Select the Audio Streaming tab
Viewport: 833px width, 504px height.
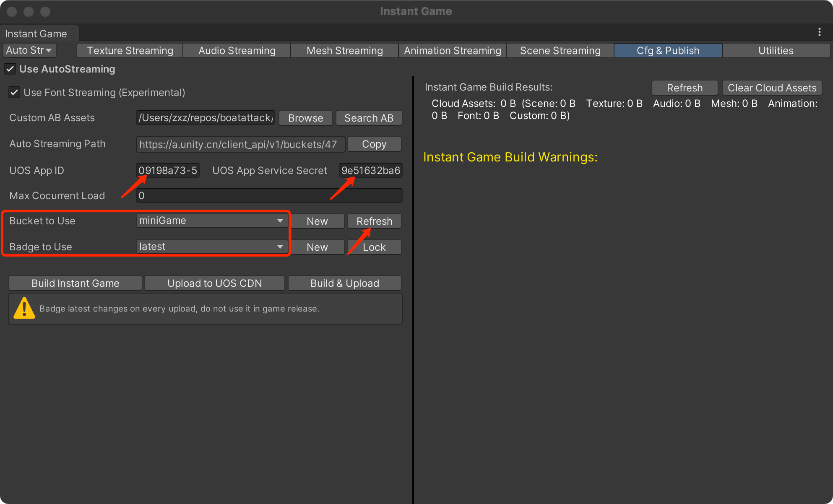[x=237, y=50]
